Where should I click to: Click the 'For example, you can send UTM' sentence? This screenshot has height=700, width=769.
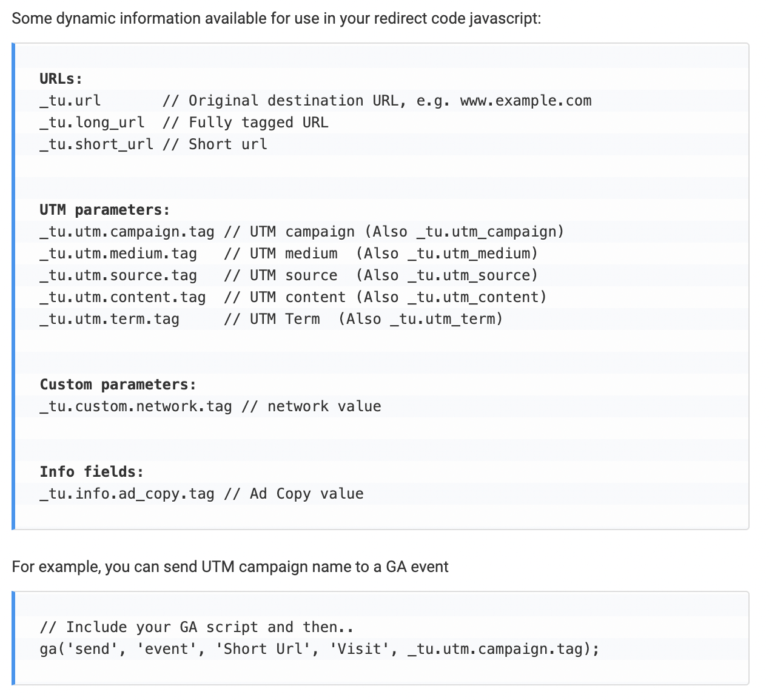click(x=230, y=567)
